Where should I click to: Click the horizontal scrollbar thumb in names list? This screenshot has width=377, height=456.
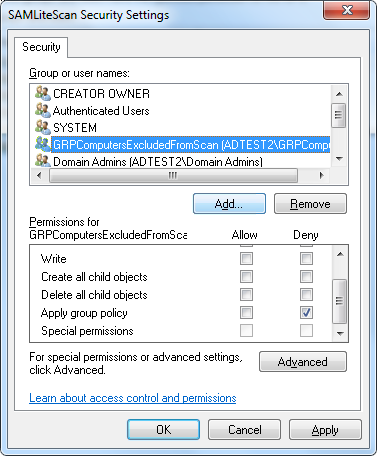coord(173,175)
